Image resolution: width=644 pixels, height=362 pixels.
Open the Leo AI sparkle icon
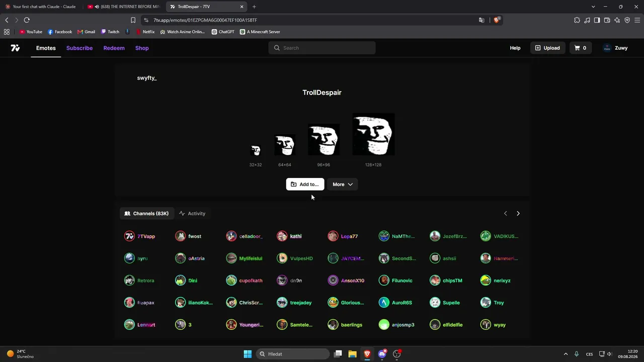[617, 20]
